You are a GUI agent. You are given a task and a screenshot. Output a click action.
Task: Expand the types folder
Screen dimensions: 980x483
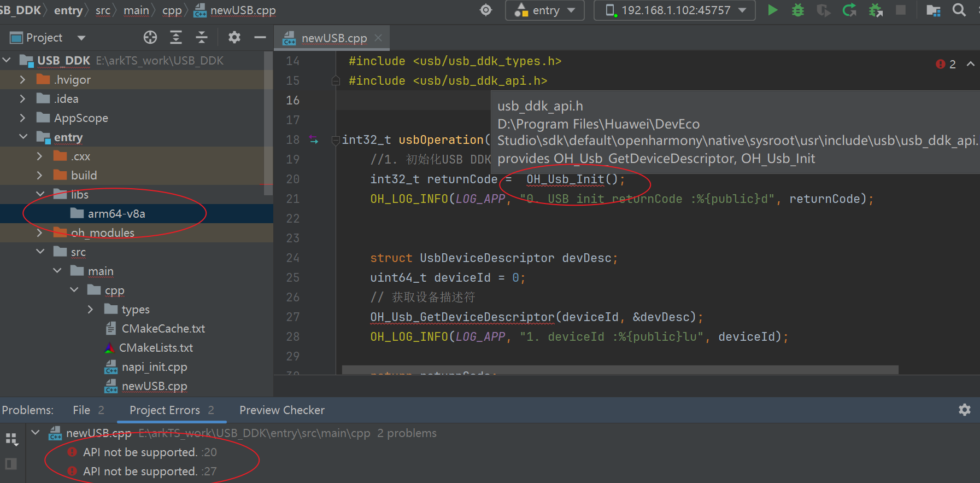point(90,309)
